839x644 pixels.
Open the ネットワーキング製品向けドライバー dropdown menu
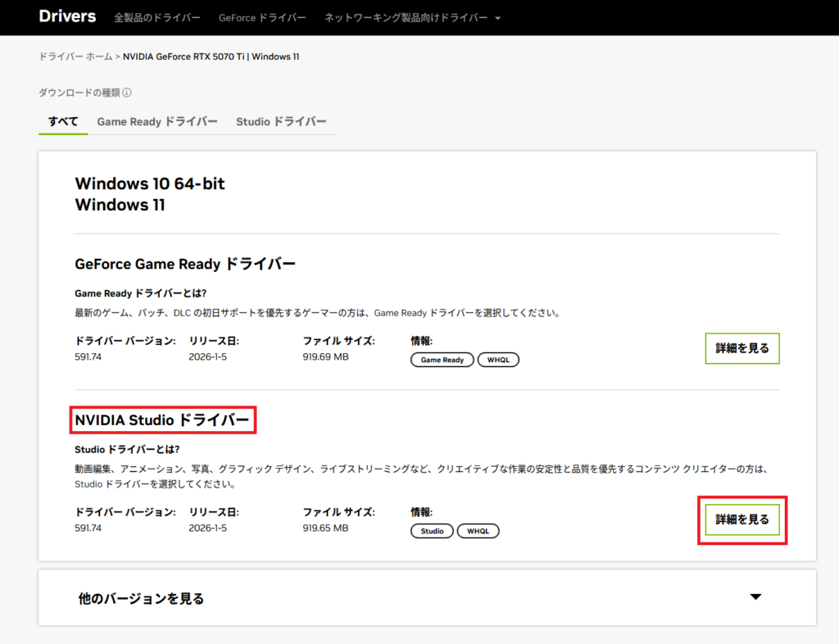click(x=406, y=17)
